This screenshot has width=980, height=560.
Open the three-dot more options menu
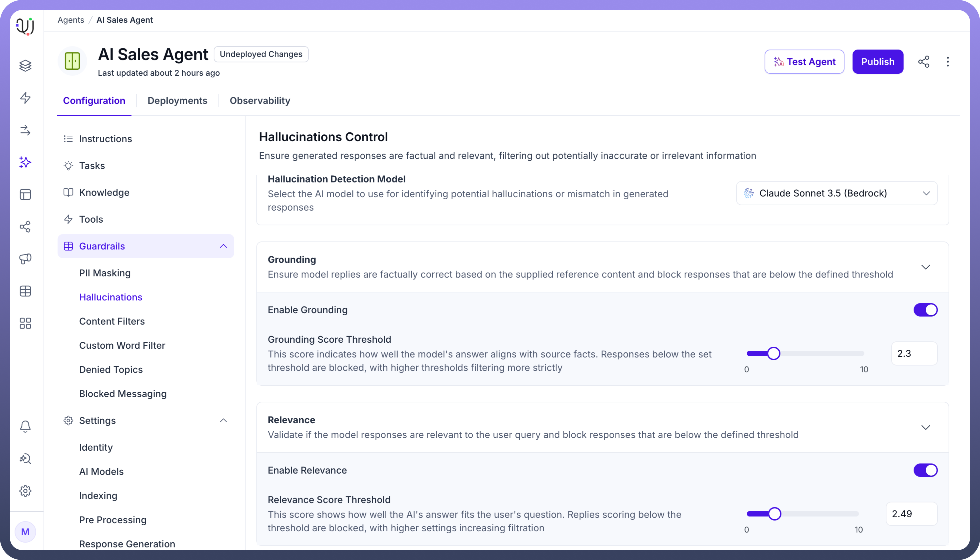coord(948,61)
